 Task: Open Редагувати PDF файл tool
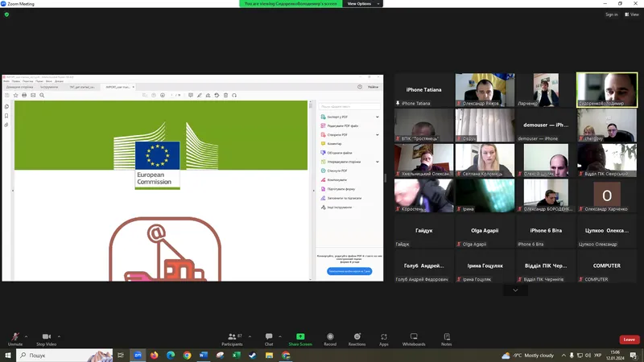(x=340, y=126)
